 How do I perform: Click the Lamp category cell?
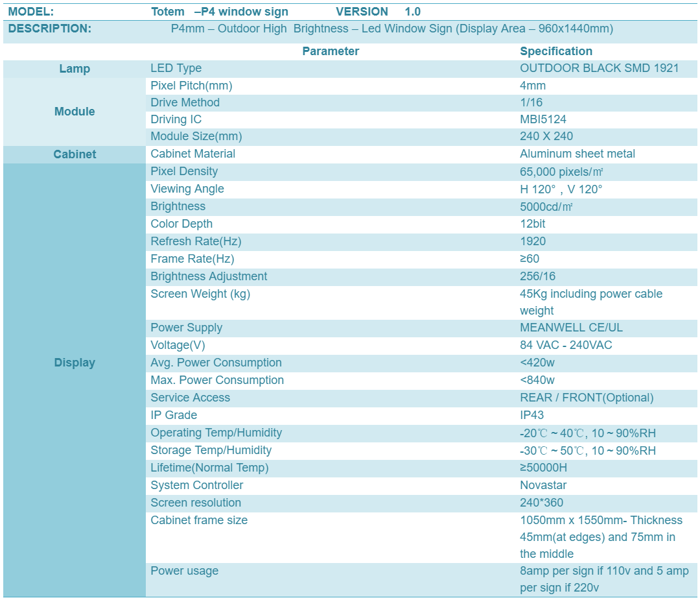75,69
